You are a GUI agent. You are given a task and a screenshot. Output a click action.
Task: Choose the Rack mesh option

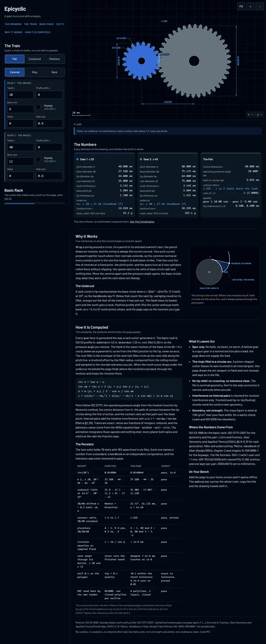tap(54, 72)
